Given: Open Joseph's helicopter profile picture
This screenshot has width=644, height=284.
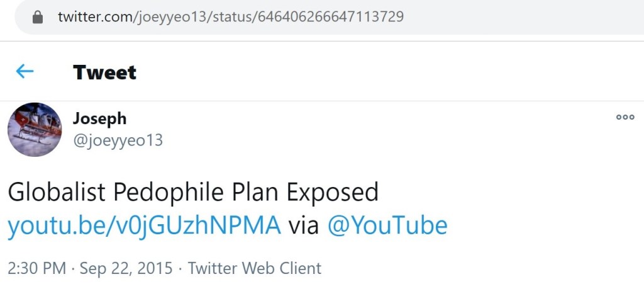Looking at the screenshot, I should 35,130.
